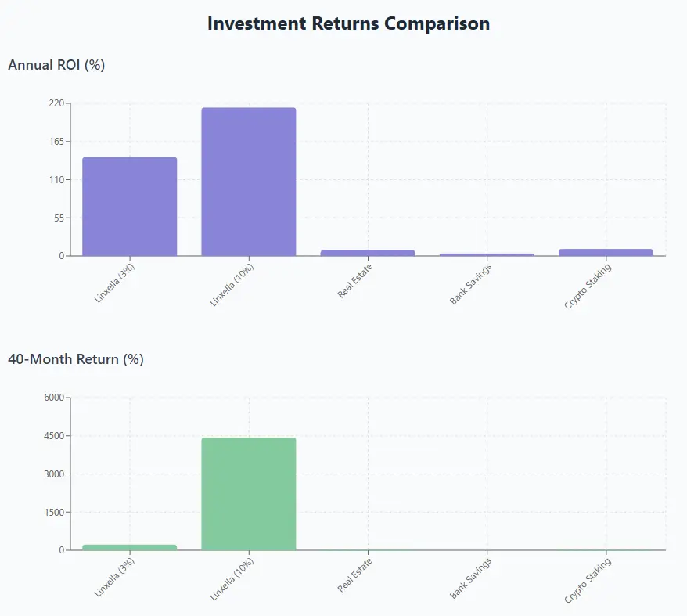Select Bank Savings label under 40-Month Return chart
This screenshot has width=687, height=616.
(470, 579)
